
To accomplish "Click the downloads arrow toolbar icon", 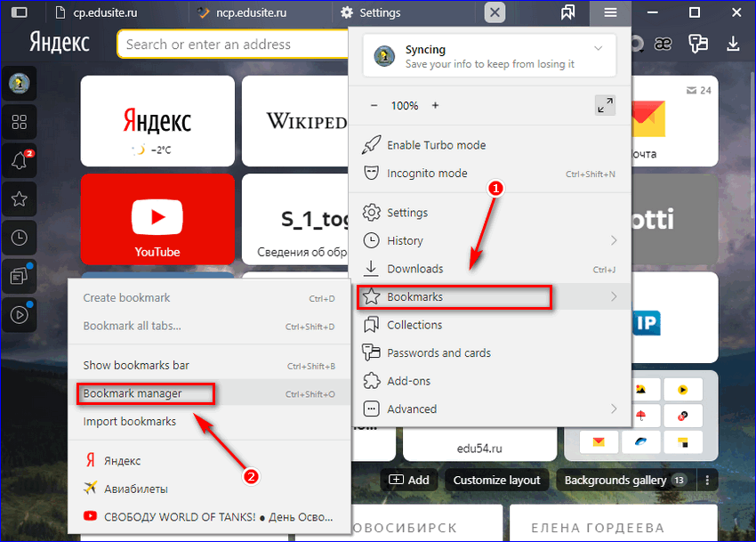I will [734, 44].
